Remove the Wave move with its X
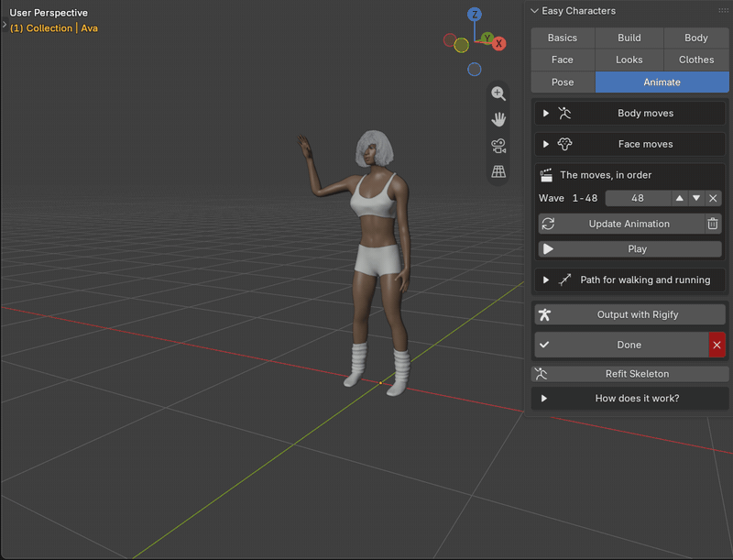 tap(713, 198)
